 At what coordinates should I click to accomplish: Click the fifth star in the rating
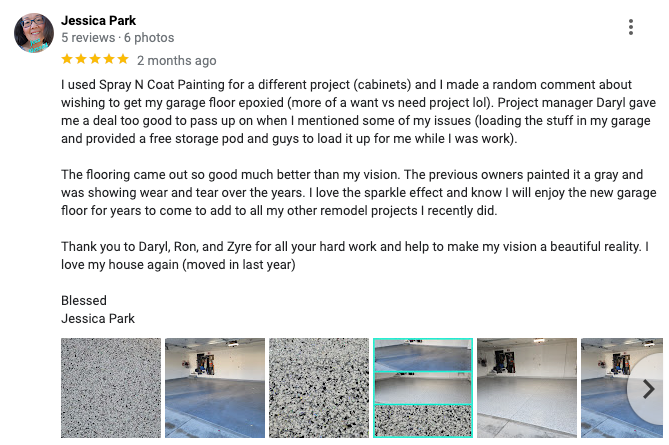(123, 60)
